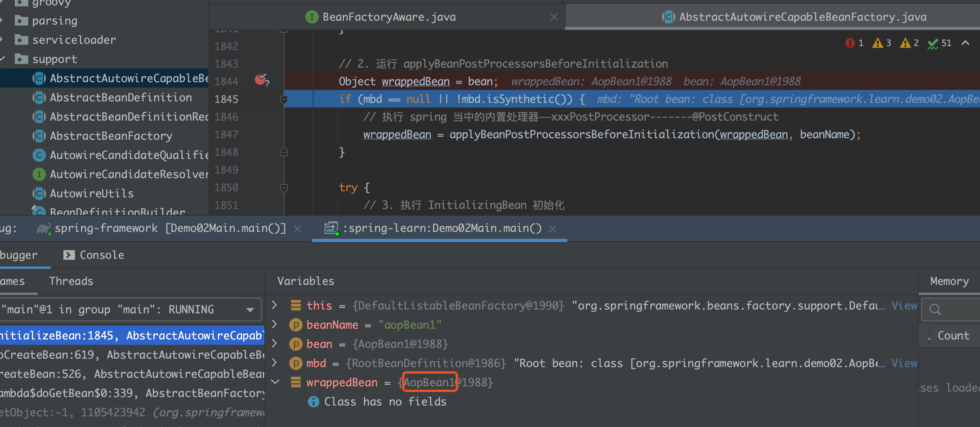The height and width of the screenshot is (427, 980).
Task: Select doCreateBean:619 stack frame
Action: point(132,355)
